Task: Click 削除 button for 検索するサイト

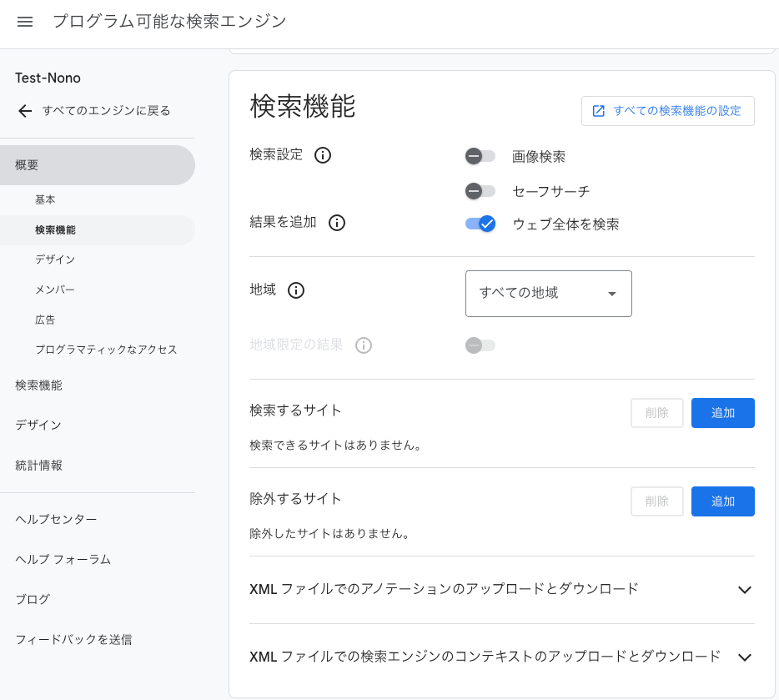Action: [x=656, y=413]
